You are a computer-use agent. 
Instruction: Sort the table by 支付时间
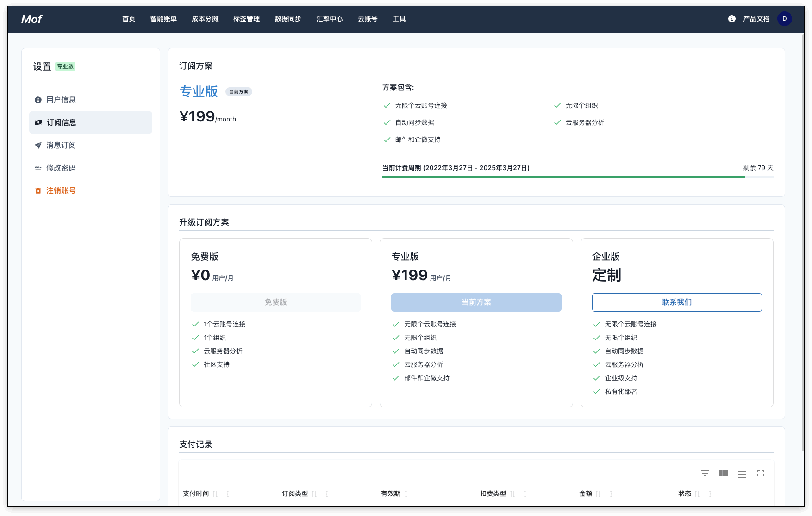pos(215,493)
